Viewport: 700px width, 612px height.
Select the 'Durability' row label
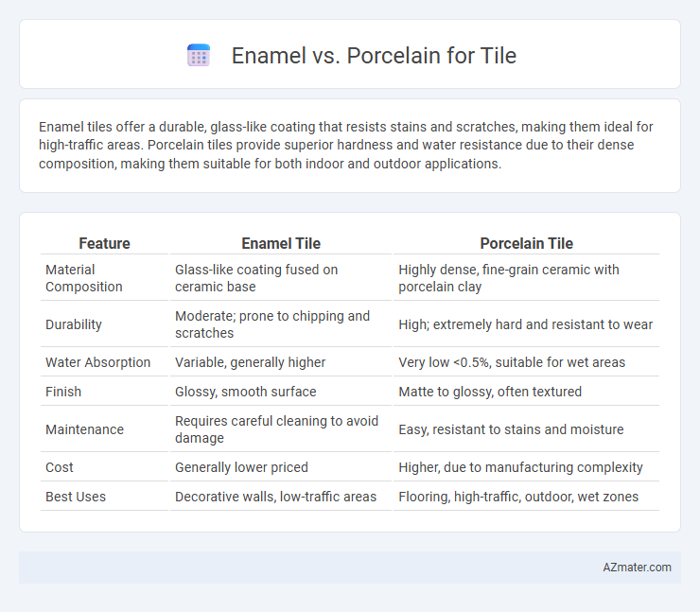[x=74, y=324]
